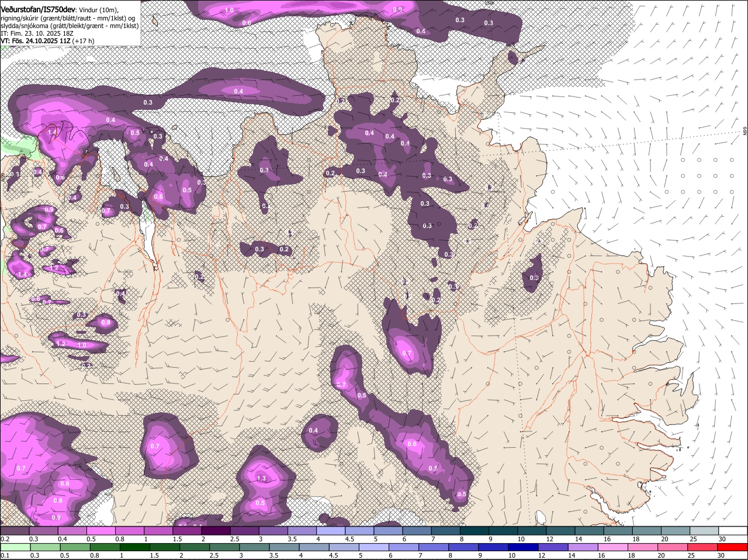The width and height of the screenshot is (748, 560).
Task: Click the 'rigning/skúrir (grænt/blátt/rautt' description line
Action: pos(67,18)
